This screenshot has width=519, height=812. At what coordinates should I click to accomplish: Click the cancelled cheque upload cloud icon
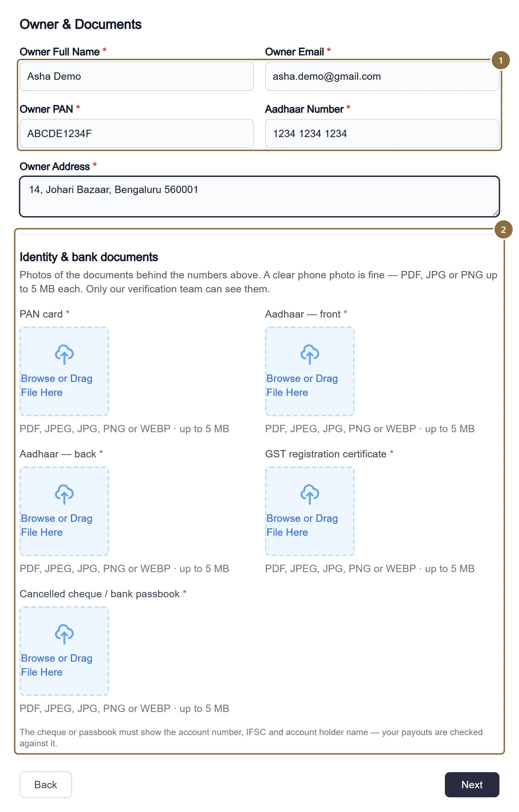point(64,634)
